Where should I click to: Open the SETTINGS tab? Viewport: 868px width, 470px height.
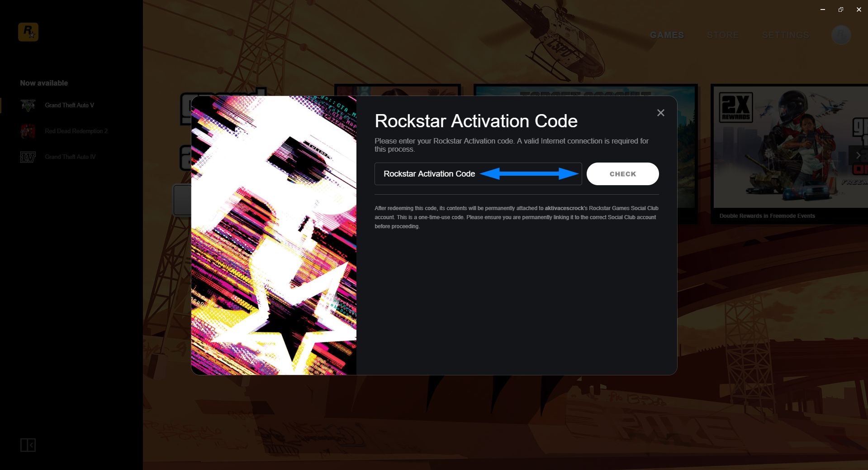tap(786, 35)
